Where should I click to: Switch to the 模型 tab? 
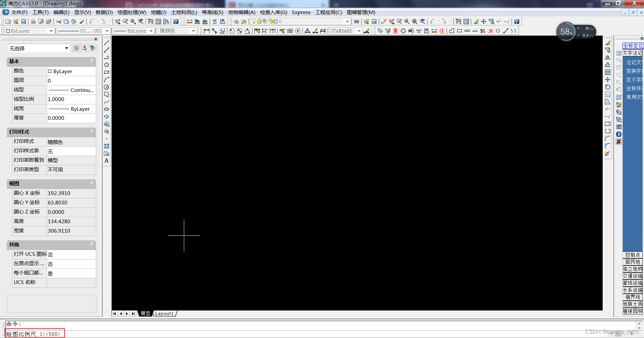point(146,313)
